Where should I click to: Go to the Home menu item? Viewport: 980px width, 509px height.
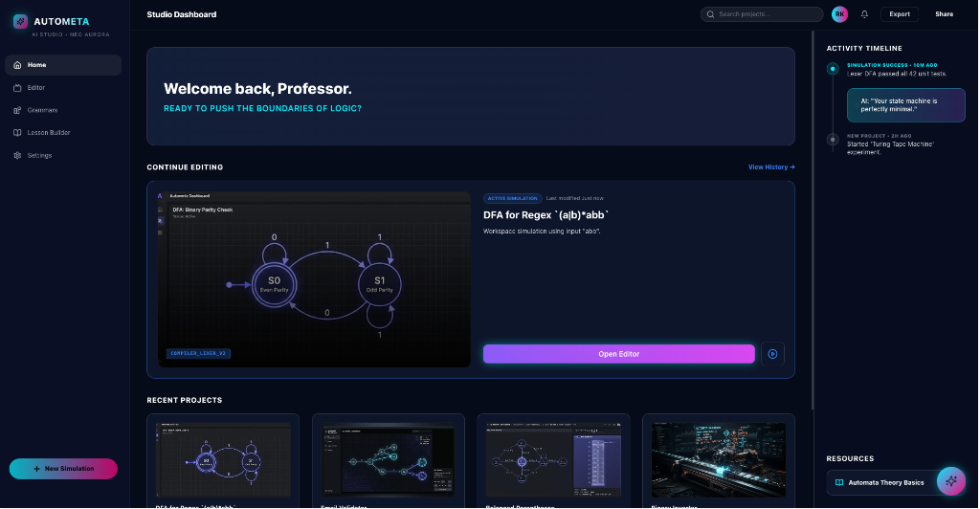point(63,65)
